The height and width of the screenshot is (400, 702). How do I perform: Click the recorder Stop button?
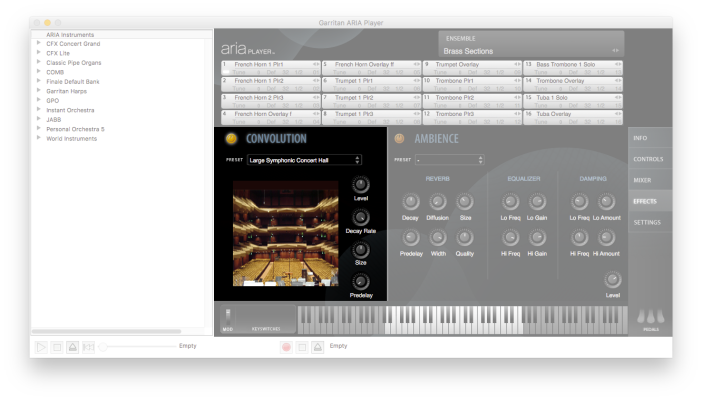tap(302, 347)
